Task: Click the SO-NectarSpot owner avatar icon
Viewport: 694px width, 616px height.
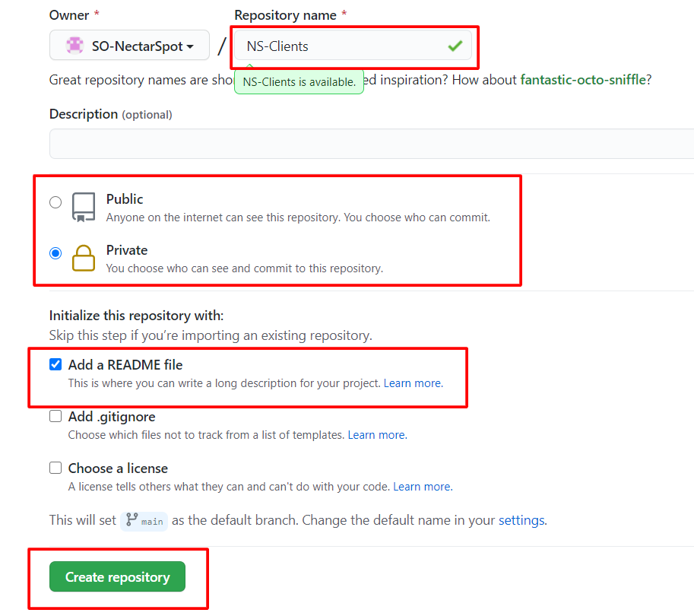Action: 74,46
